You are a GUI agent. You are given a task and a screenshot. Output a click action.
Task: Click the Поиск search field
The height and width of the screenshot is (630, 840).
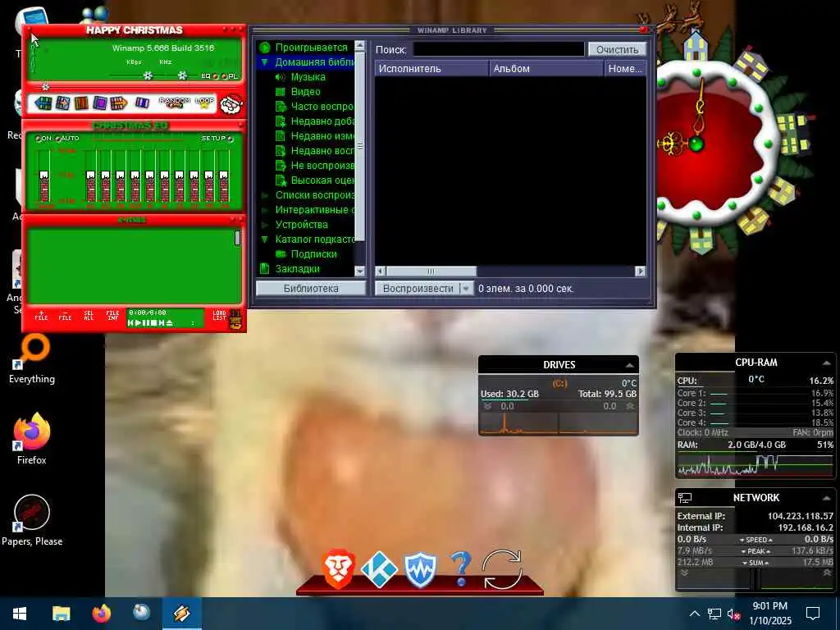[x=498, y=49]
